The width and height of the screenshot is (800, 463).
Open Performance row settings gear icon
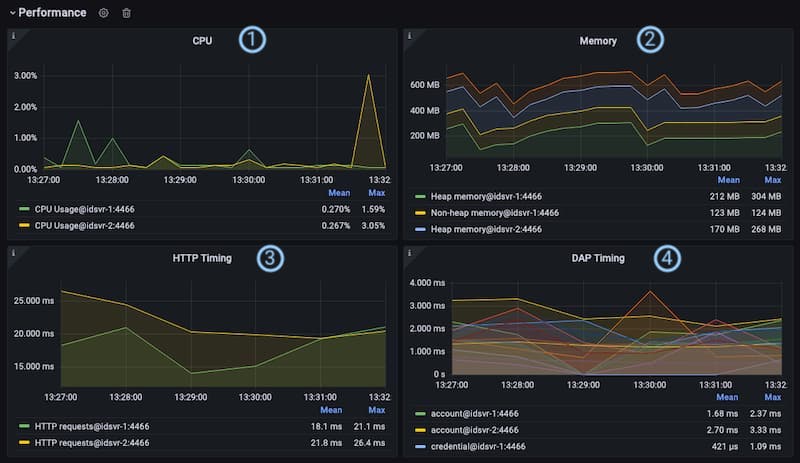click(x=104, y=13)
